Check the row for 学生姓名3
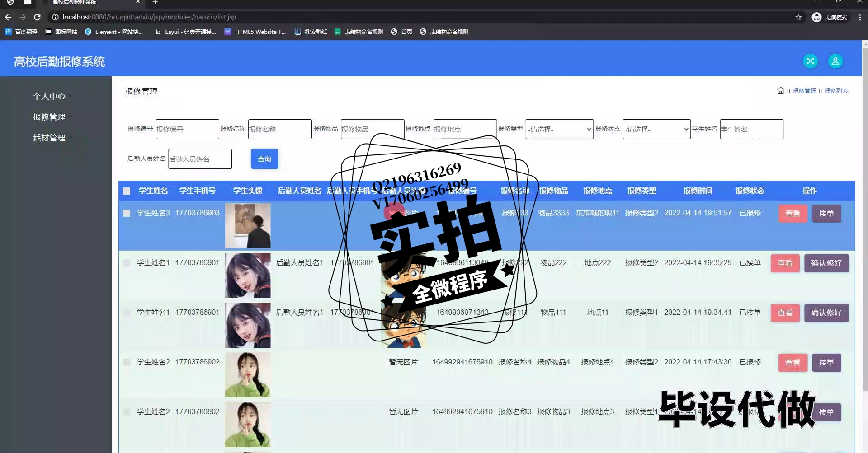 tap(127, 213)
